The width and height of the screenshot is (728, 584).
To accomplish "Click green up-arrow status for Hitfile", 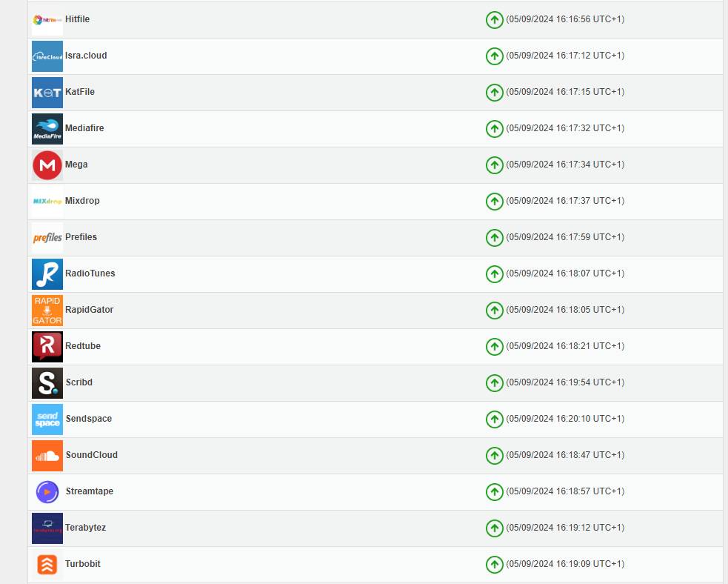I will [495, 20].
